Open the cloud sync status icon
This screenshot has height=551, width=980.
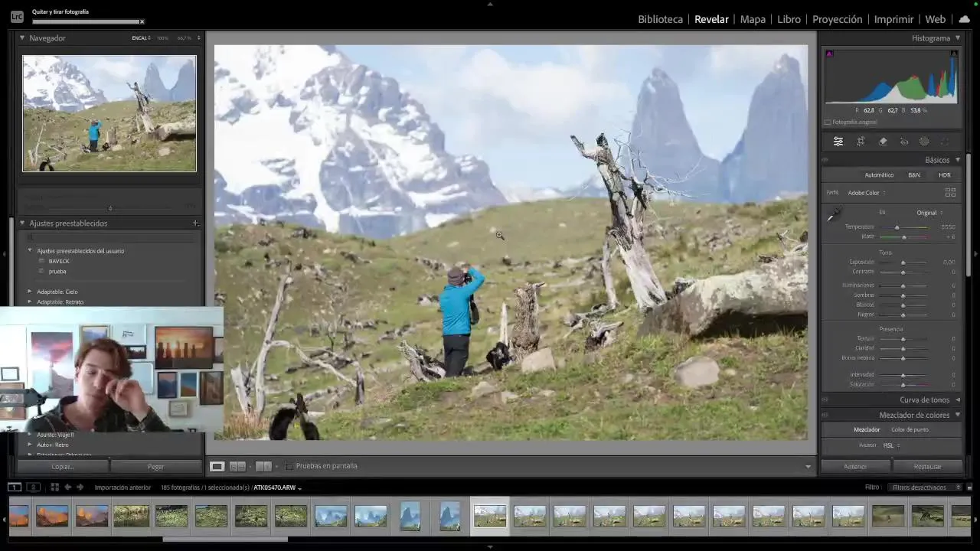pyautogui.click(x=964, y=19)
